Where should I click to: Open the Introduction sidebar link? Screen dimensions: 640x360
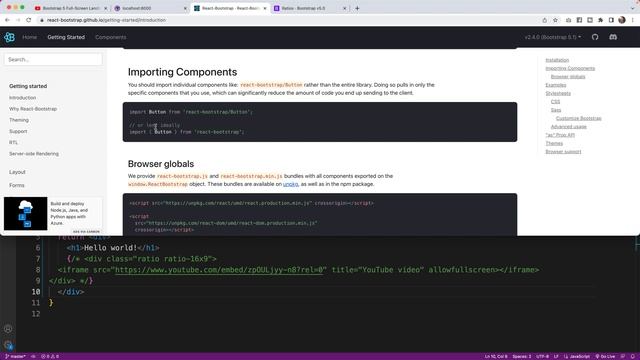point(22,98)
